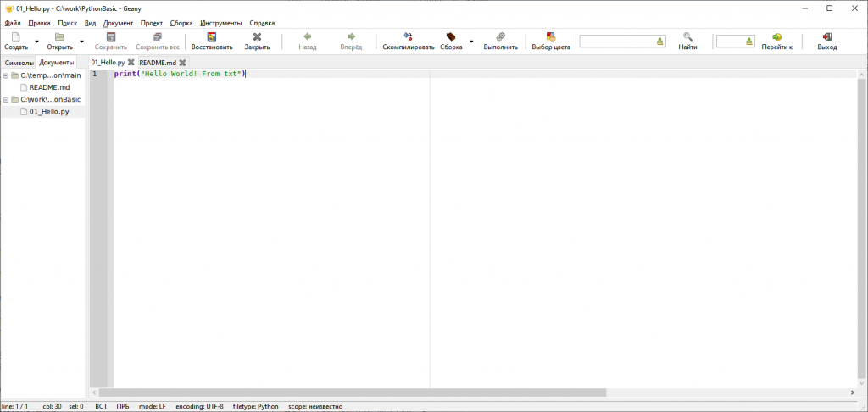
Task: Open the Сборка dropdown arrow
Action: pyautogui.click(x=471, y=42)
